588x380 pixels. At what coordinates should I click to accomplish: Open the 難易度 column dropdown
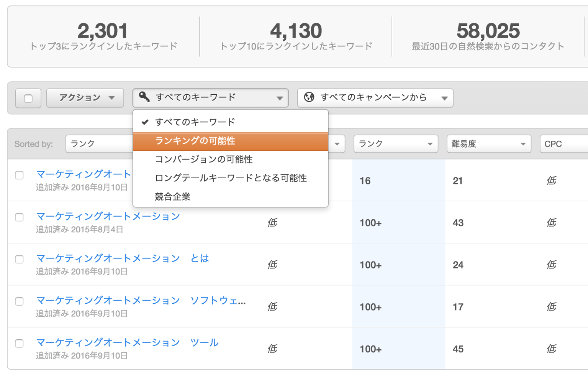(x=488, y=144)
